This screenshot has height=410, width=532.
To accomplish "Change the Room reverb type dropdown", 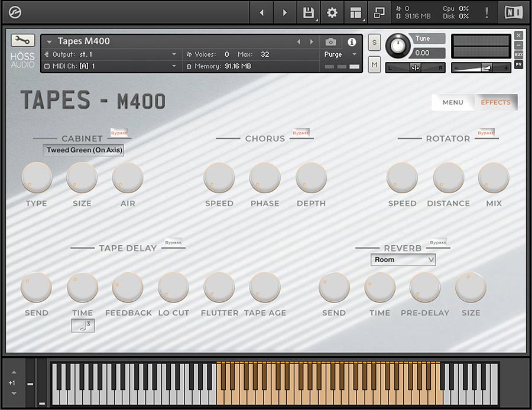I will pos(403,260).
